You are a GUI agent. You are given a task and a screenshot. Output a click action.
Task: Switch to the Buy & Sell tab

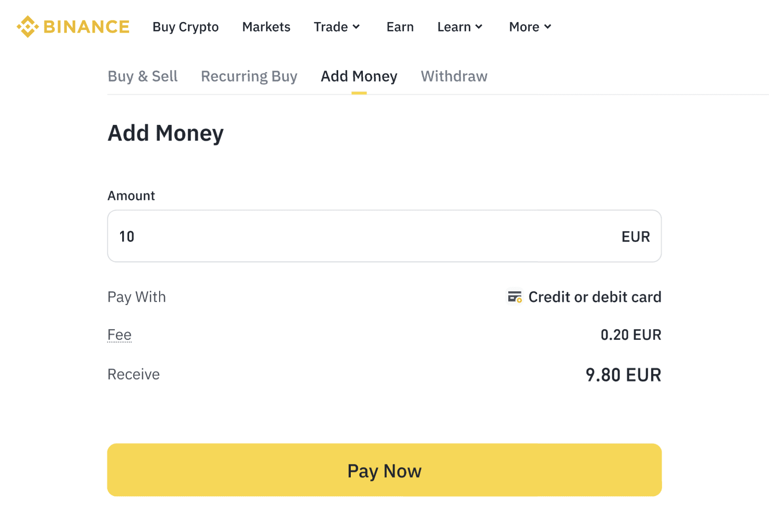[143, 76]
